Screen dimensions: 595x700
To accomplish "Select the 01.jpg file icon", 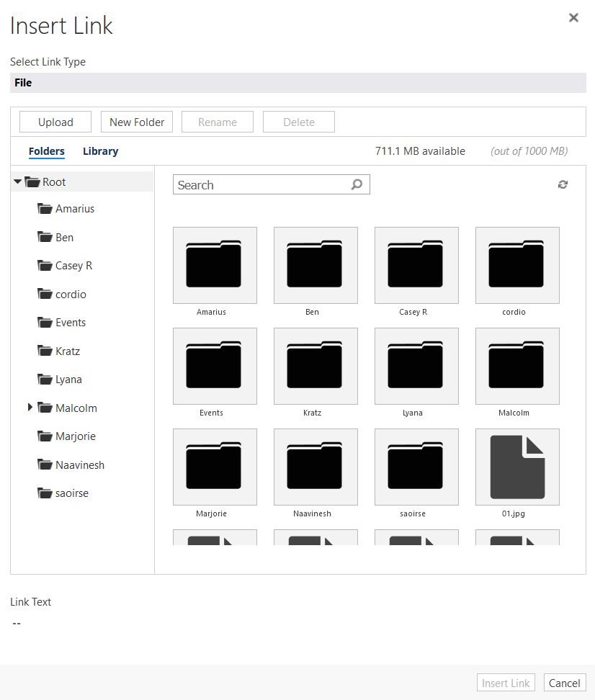I will tap(517, 467).
